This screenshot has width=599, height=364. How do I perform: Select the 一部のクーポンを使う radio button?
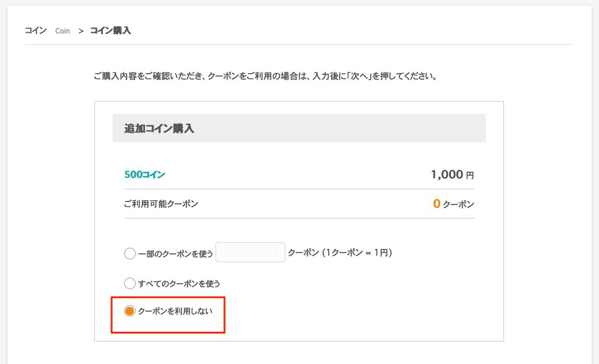(x=130, y=253)
